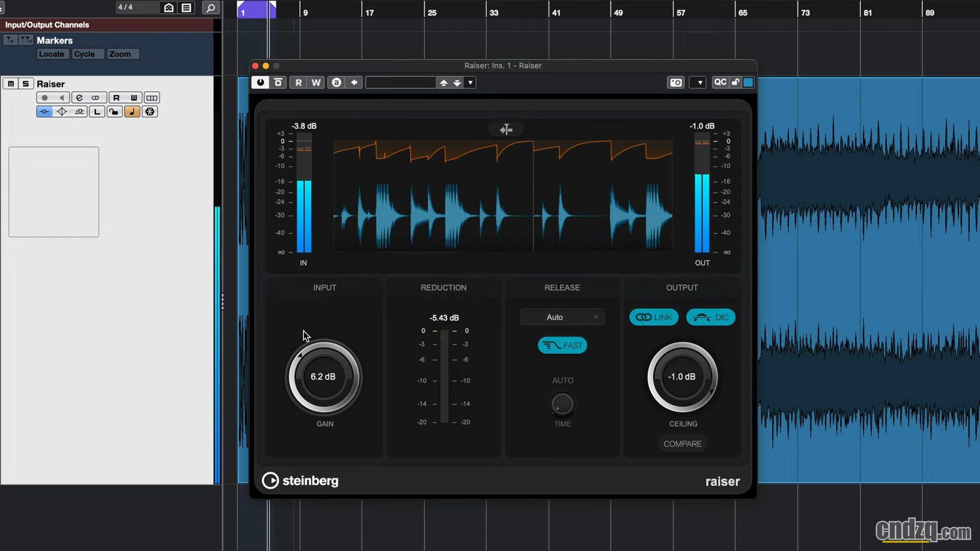Toggle the FAST release mode button
Screen dimensions: 980x551
[562, 344]
